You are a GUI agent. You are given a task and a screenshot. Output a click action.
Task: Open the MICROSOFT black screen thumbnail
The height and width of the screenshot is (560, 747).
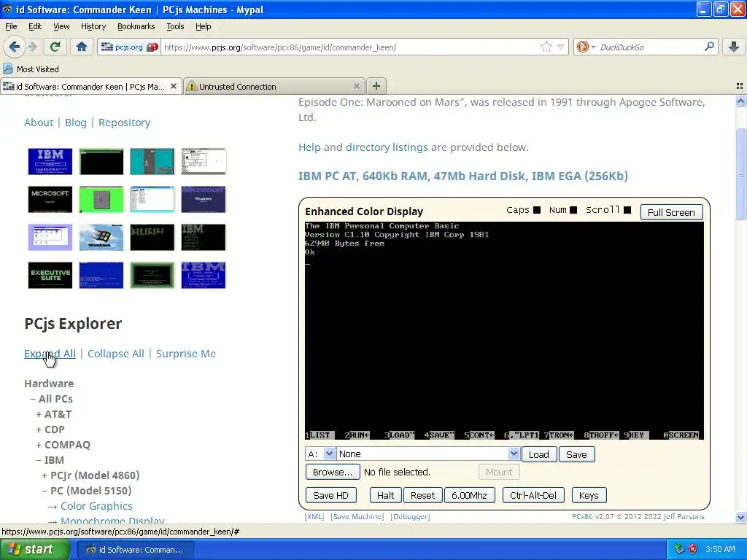[50, 199]
